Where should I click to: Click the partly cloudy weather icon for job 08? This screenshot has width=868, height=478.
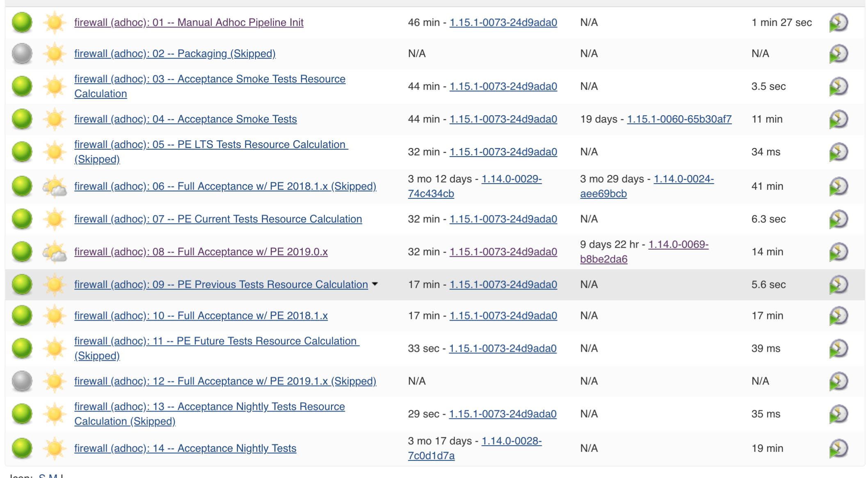coord(55,252)
